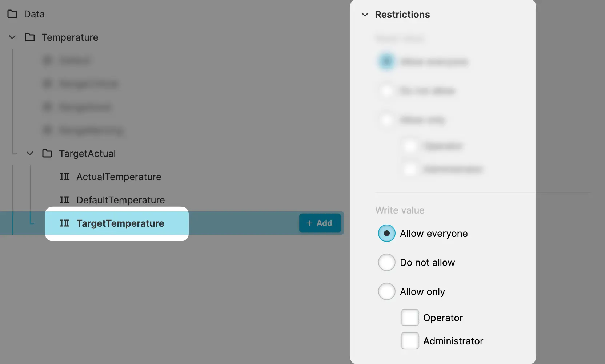
Task: Select the highlighted TargetTemperature item
Action: (x=120, y=223)
